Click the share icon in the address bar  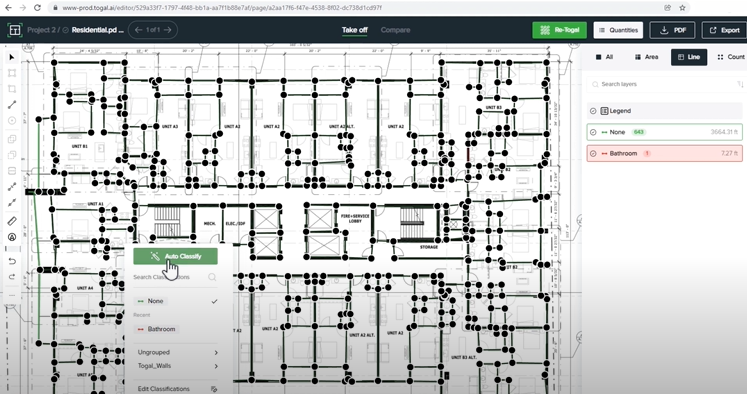[667, 8]
